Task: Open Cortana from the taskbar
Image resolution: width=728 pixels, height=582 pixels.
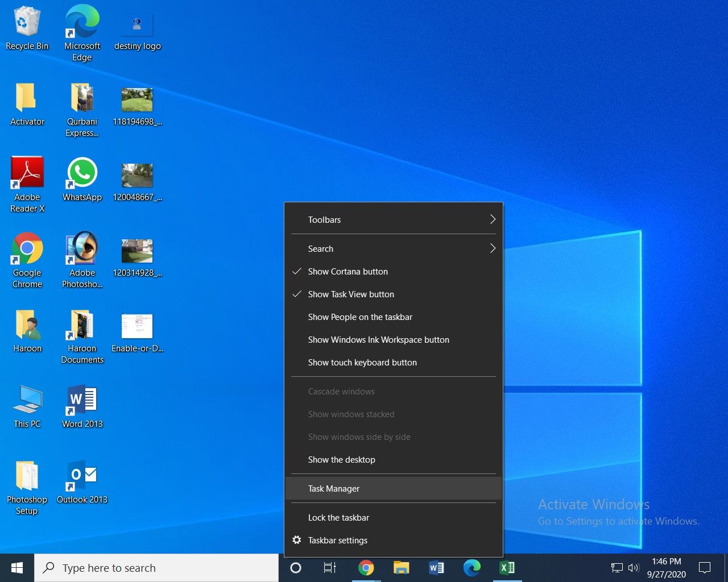Action: (x=296, y=568)
